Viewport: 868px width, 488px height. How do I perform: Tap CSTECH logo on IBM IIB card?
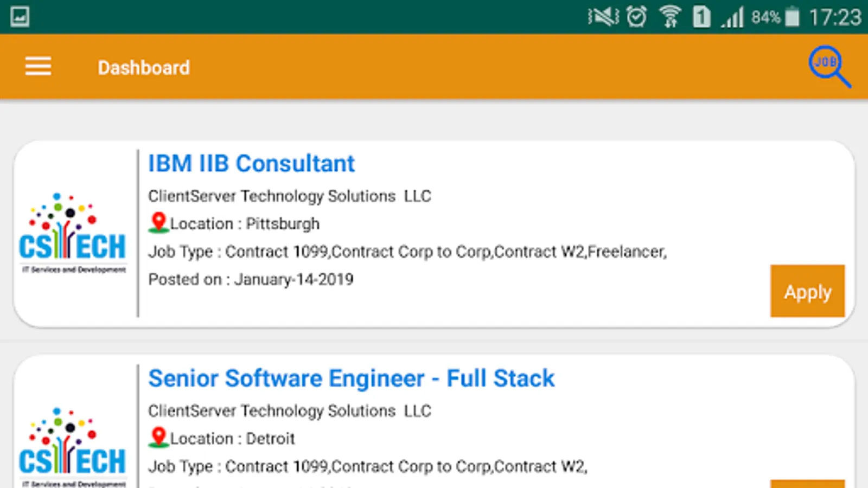(73, 233)
